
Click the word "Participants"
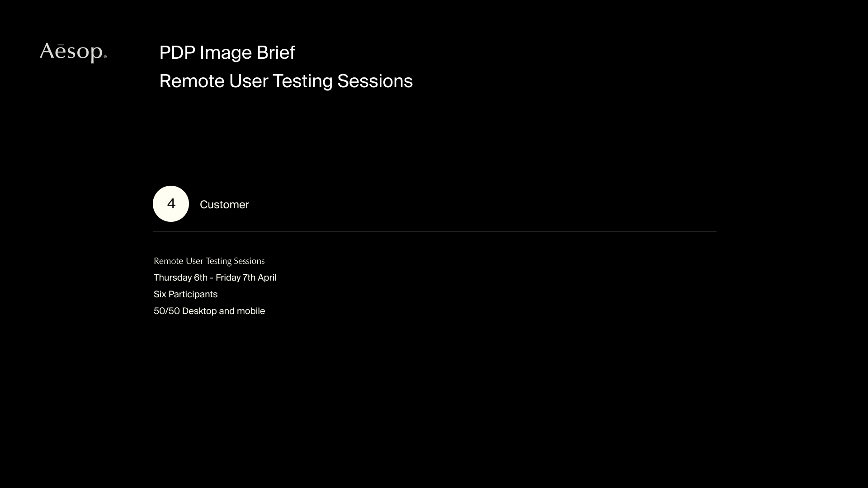click(193, 294)
